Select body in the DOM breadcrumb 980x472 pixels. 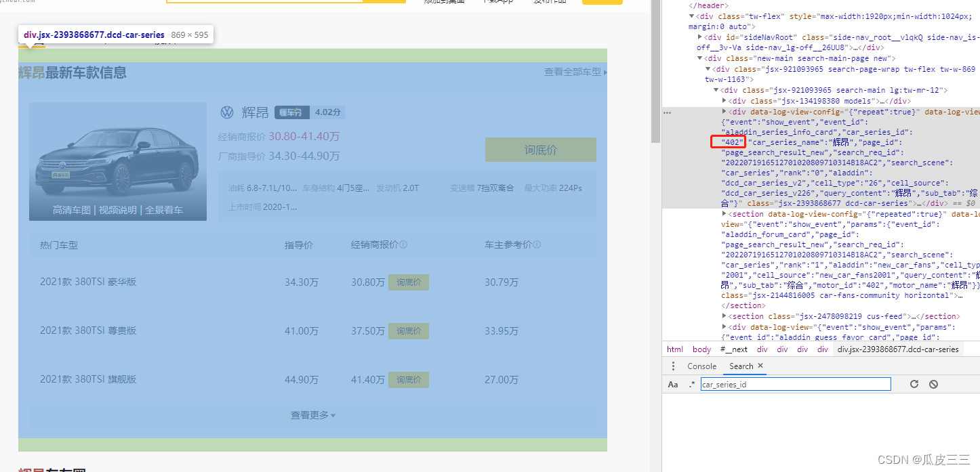(702, 349)
